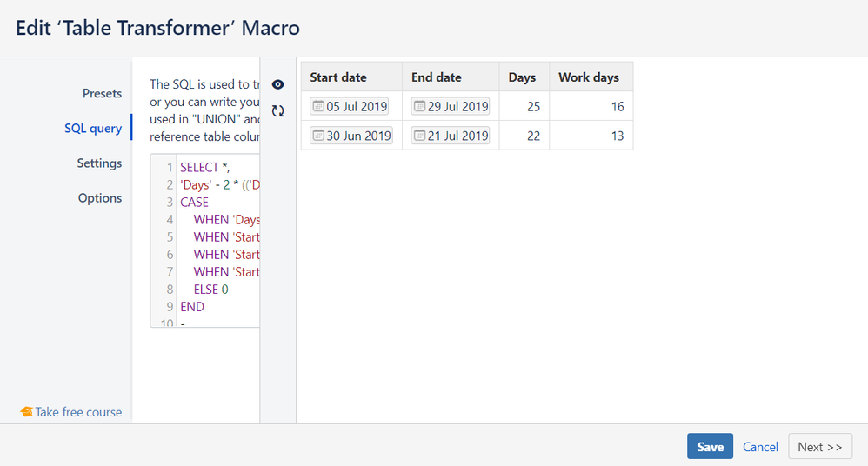This screenshot has height=466, width=868.
Task: Open the Take free course link
Action: [78, 412]
